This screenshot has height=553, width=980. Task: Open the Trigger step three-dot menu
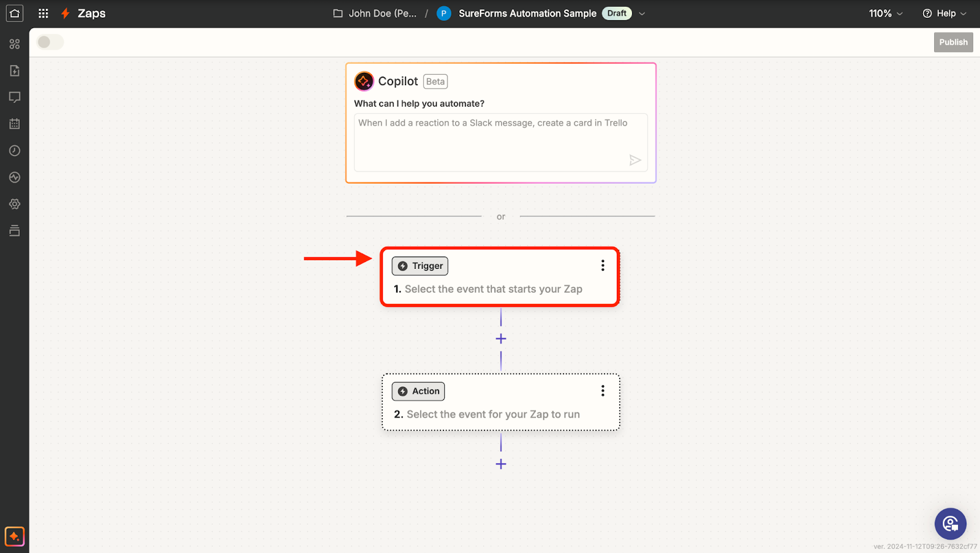click(603, 265)
